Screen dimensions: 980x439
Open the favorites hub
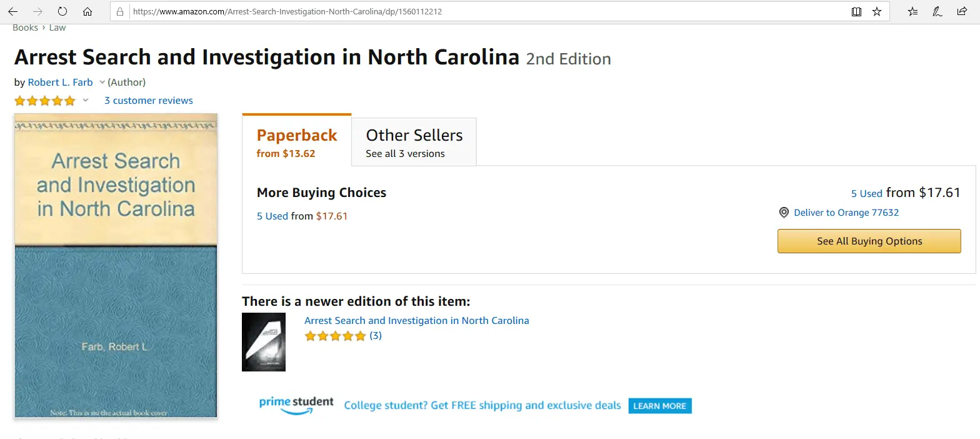(x=913, y=11)
